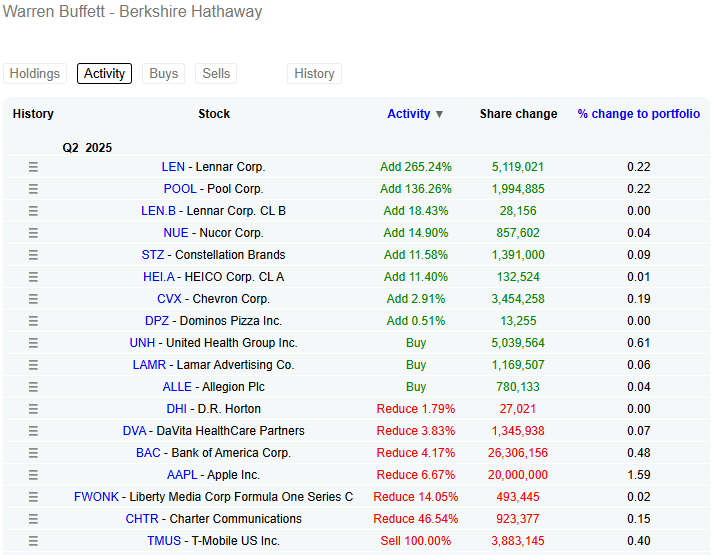714x555 pixels.
Task: Open the History tab
Action: (x=314, y=73)
